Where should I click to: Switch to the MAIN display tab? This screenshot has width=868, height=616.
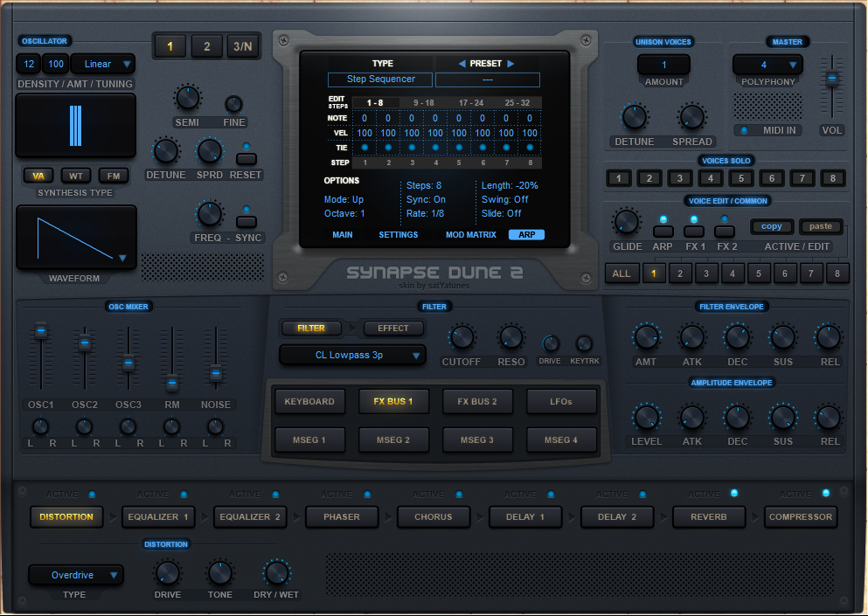(342, 235)
